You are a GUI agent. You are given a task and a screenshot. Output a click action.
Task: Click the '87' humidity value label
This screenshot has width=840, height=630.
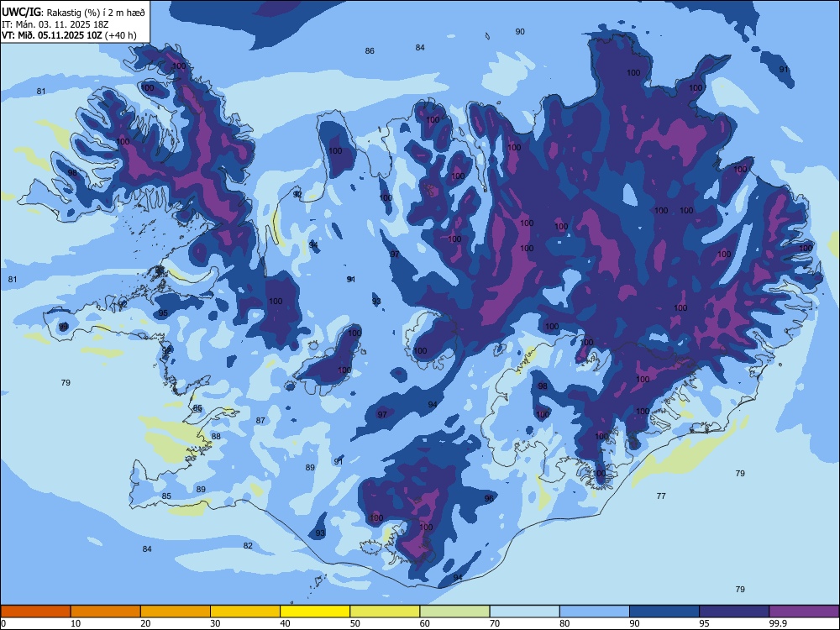[x=260, y=421]
